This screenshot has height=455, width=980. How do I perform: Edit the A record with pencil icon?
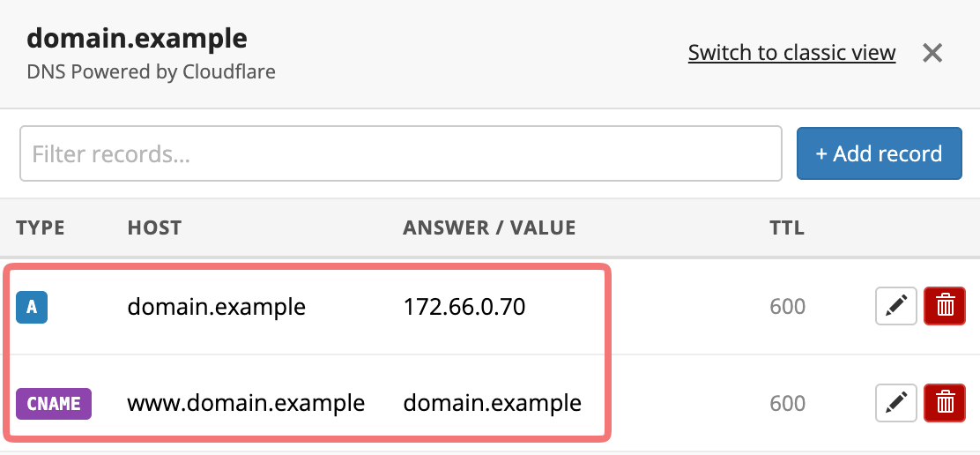pos(895,306)
